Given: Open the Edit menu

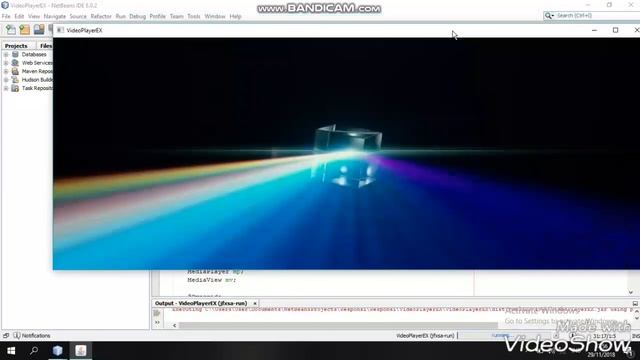Looking at the screenshot, I should tap(19, 16).
